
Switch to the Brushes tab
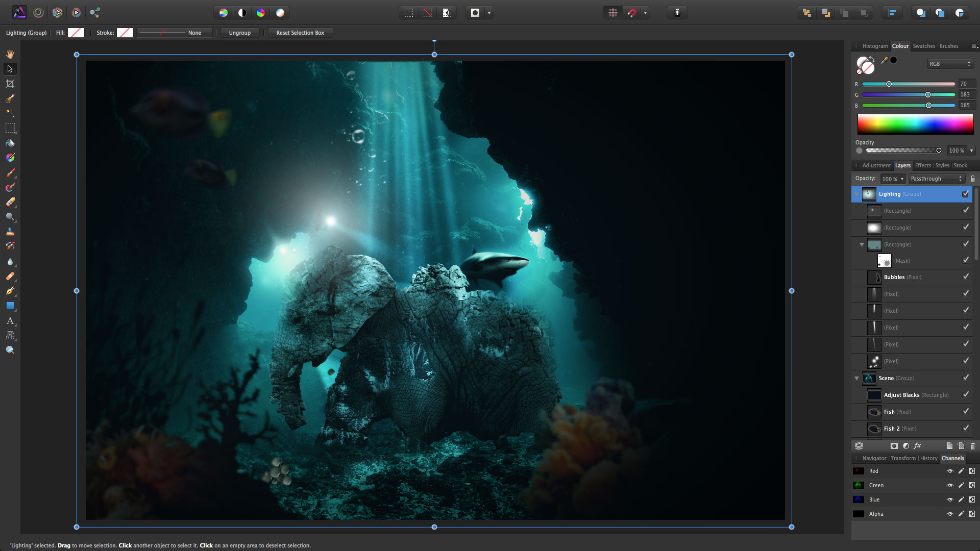click(x=949, y=46)
